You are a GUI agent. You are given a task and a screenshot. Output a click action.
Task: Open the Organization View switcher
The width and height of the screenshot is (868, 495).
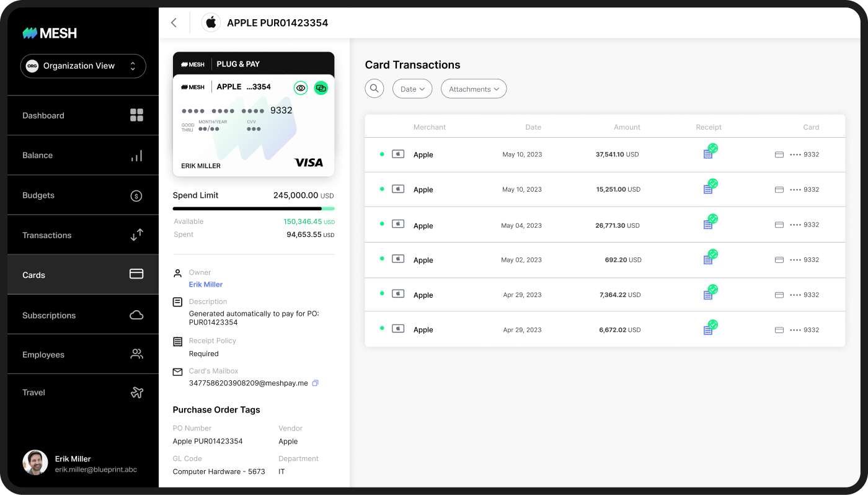[x=83, y=66]
